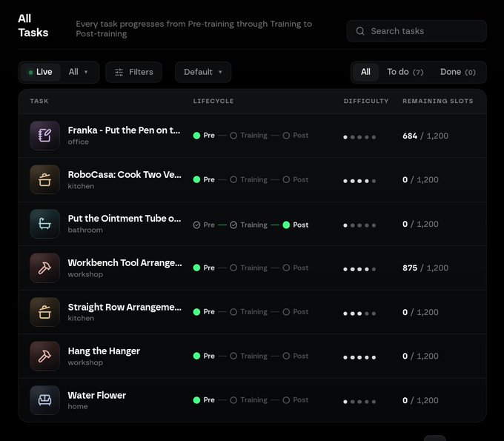This screenshot has height=441, width=504.
Task: Click the bathroom label under Ointment Tube
Action: (85, 231)
